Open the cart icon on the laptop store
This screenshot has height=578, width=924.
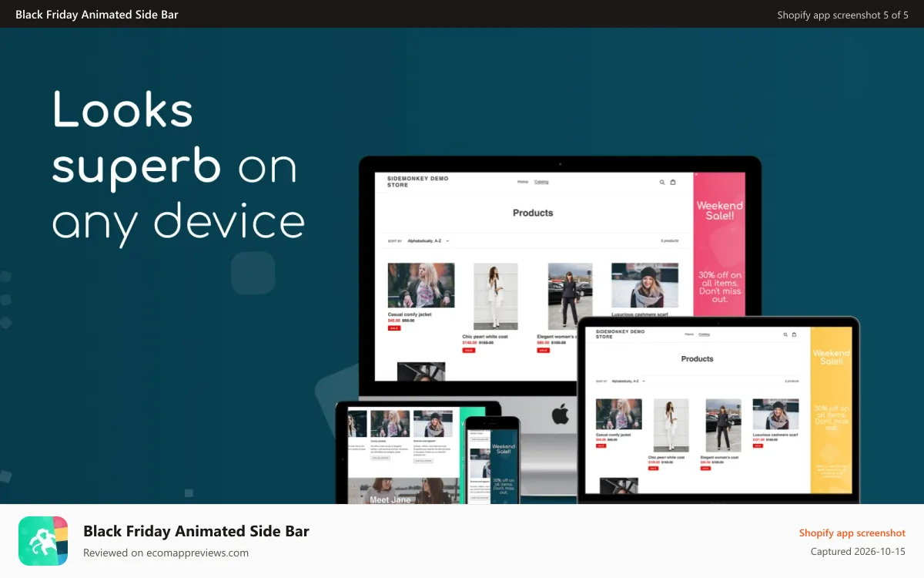point(794,334)
